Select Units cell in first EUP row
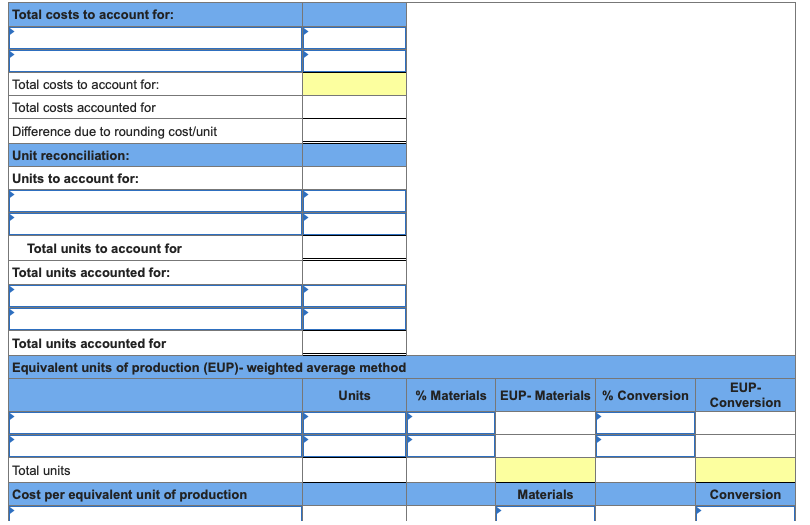 (354, 423)
